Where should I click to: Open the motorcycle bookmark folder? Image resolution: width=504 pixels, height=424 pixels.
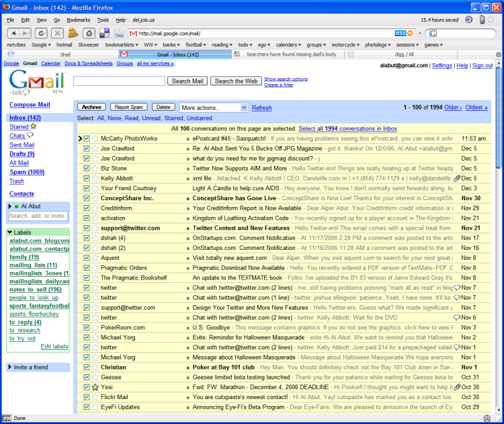345,44
